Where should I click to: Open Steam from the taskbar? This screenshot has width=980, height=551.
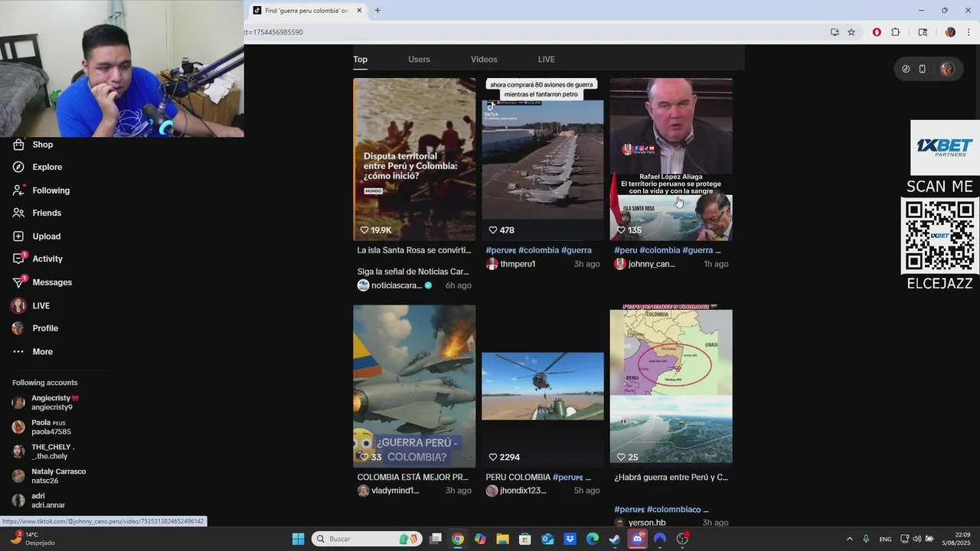(x=615, y=539)
